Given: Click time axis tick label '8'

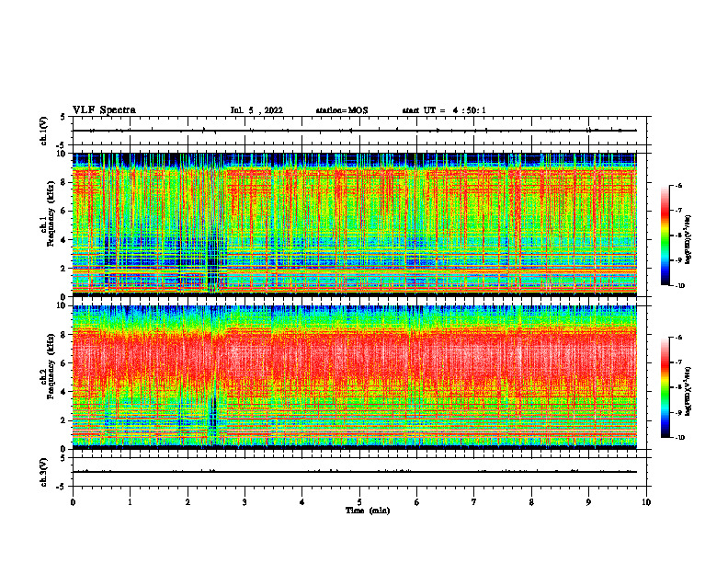Looking at the screenshot, I should 531,502.
